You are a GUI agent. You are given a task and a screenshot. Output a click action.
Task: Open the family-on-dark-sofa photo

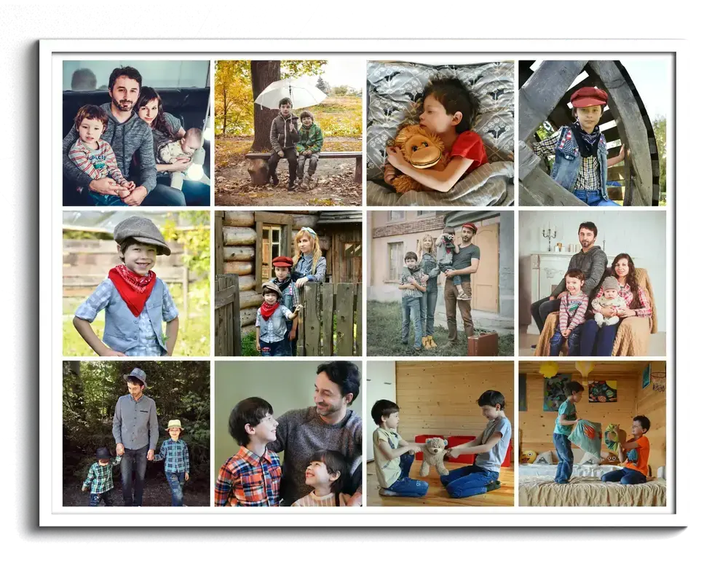tap(136, 133)
